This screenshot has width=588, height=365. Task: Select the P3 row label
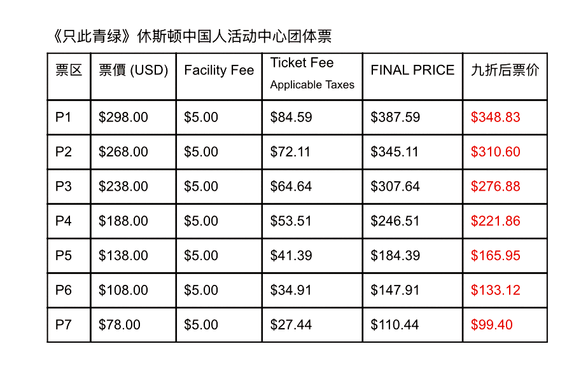pyautogui.click(x=64, y=186)
